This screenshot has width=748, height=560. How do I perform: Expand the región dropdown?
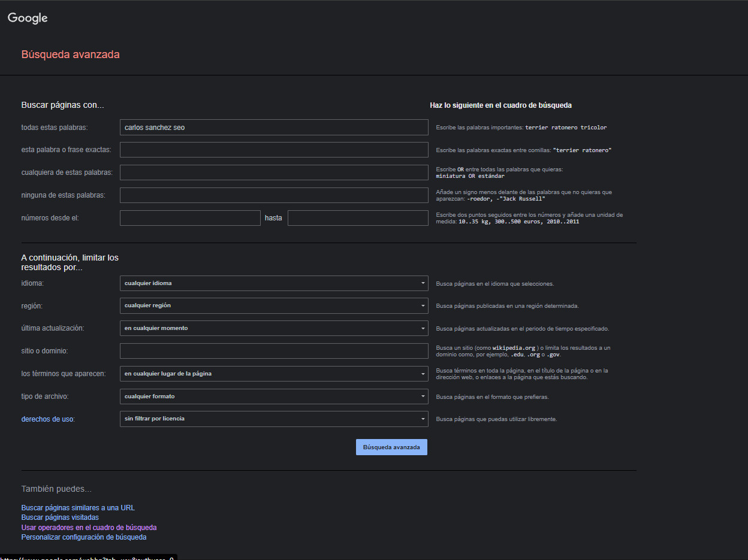[x=274, y=305]
